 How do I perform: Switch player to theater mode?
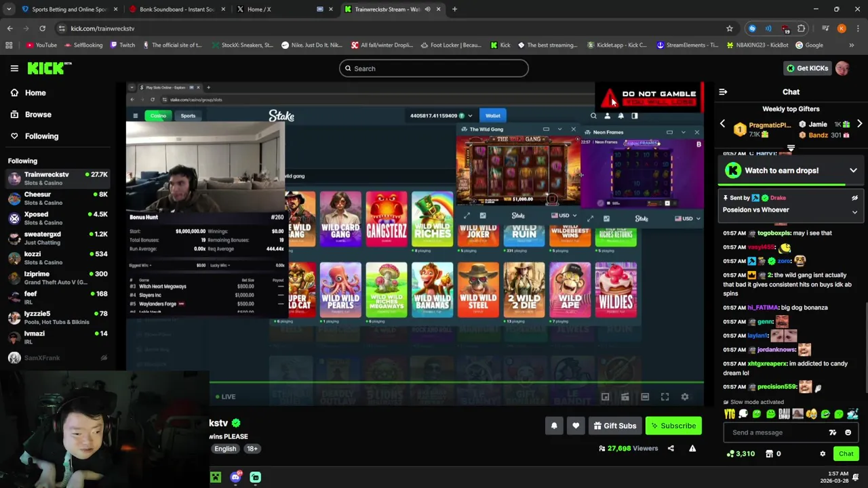(645, 396)
